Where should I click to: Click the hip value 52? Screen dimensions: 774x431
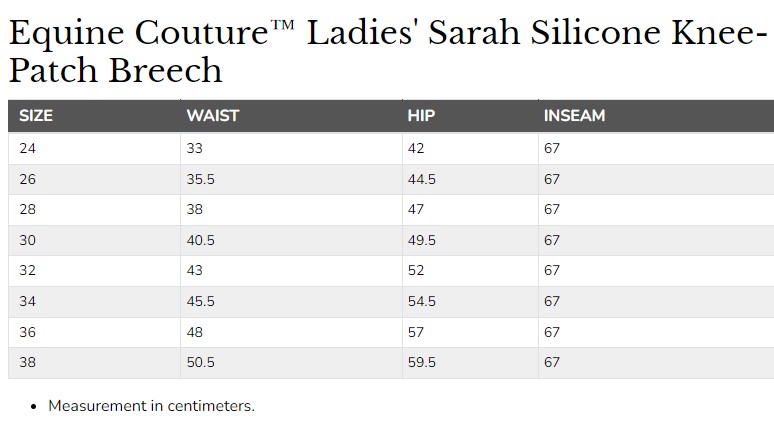416,271
